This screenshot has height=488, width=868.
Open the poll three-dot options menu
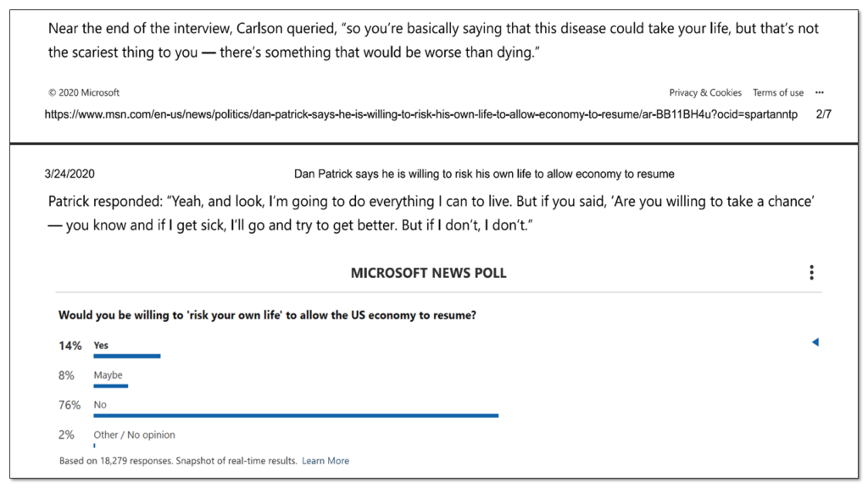pyautogui.click(x=811, y=273)
